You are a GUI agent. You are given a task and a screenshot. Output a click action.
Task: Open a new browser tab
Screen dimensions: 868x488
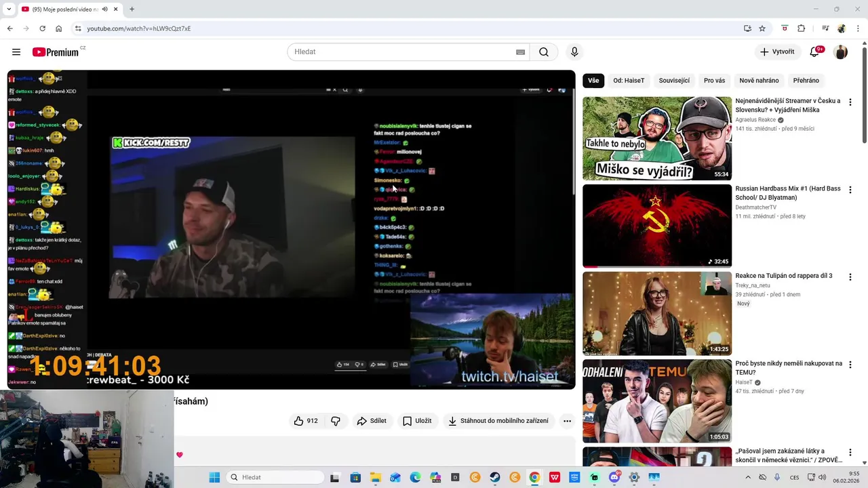[x=132, y=9]
